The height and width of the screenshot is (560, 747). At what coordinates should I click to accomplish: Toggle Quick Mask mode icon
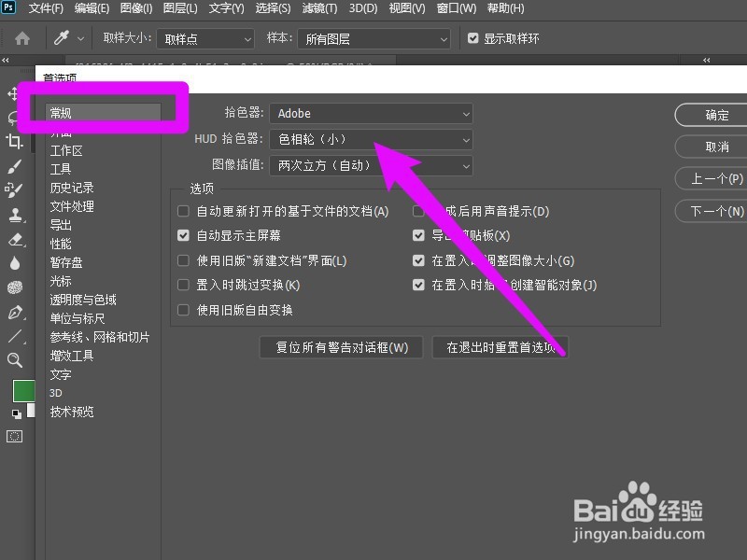point(14,436)
